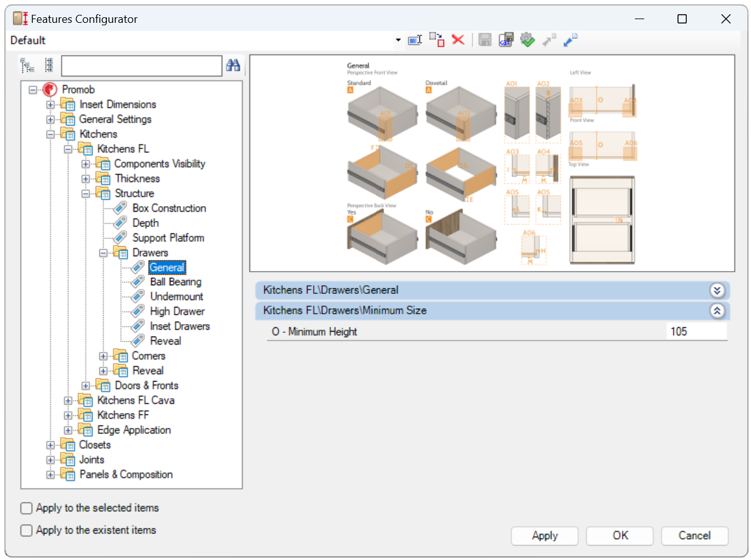This screenshot has width=751, height=560.
Task: Click the rename configuration icon
Action: (415, 40)
